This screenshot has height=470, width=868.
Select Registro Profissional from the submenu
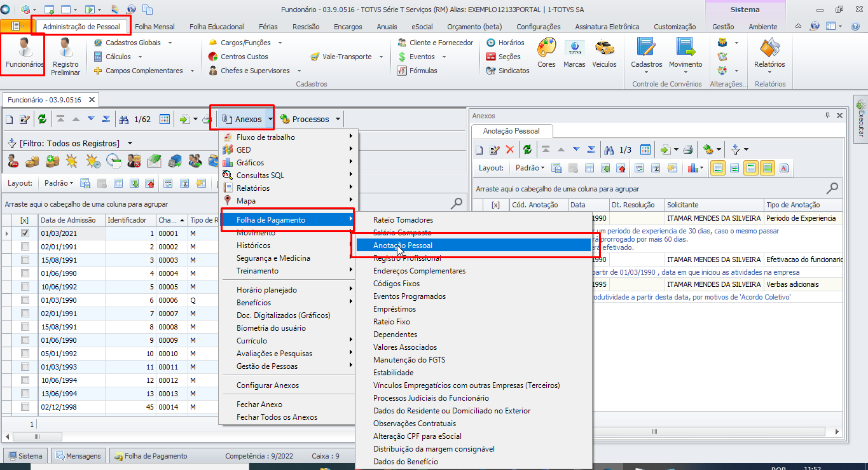click(x=407, y=258)
